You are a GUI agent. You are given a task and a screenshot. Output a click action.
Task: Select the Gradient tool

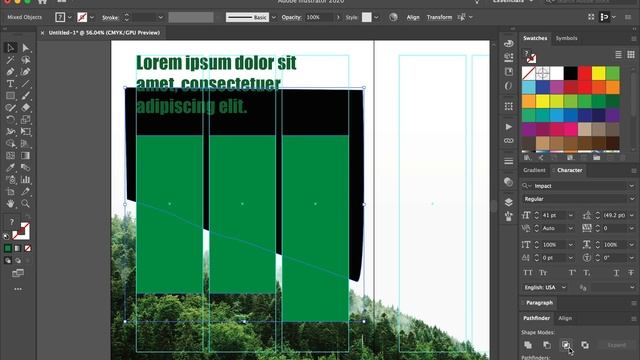[25, 156]
